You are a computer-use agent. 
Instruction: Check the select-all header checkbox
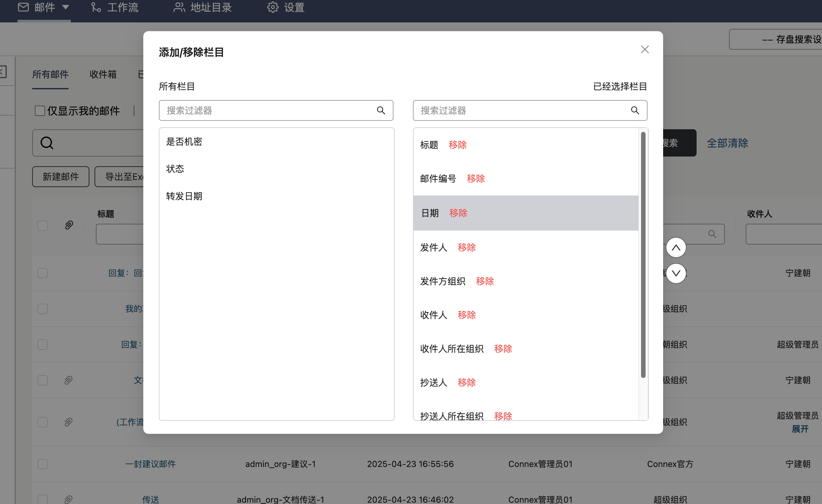pos(42,226)
